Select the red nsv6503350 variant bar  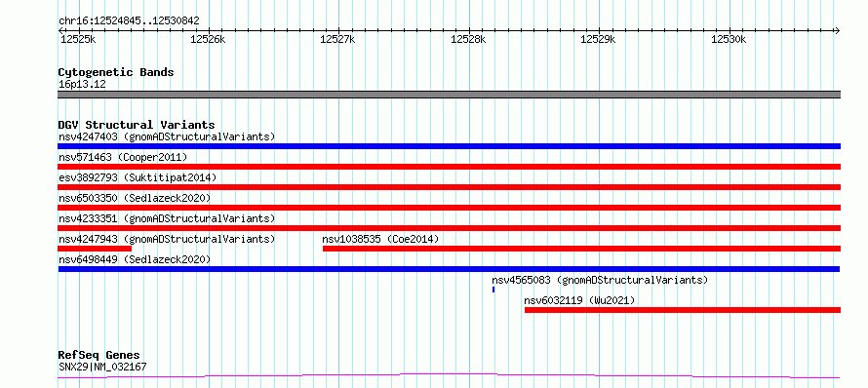click(449, 208)
